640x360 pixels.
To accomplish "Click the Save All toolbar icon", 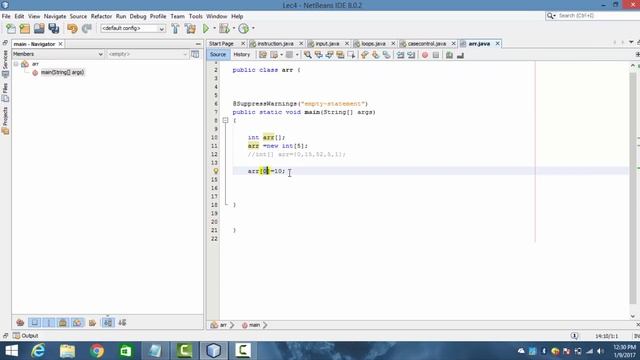I will click(54, 29).
